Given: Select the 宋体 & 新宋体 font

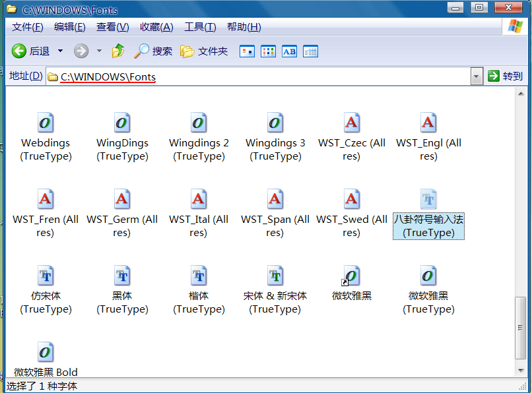Looking at the screenshot, I should click(x=275, y=276).
